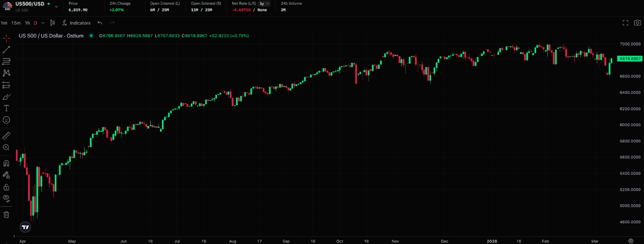Choose the Fibonacci retracement tool

click(6, 61)
